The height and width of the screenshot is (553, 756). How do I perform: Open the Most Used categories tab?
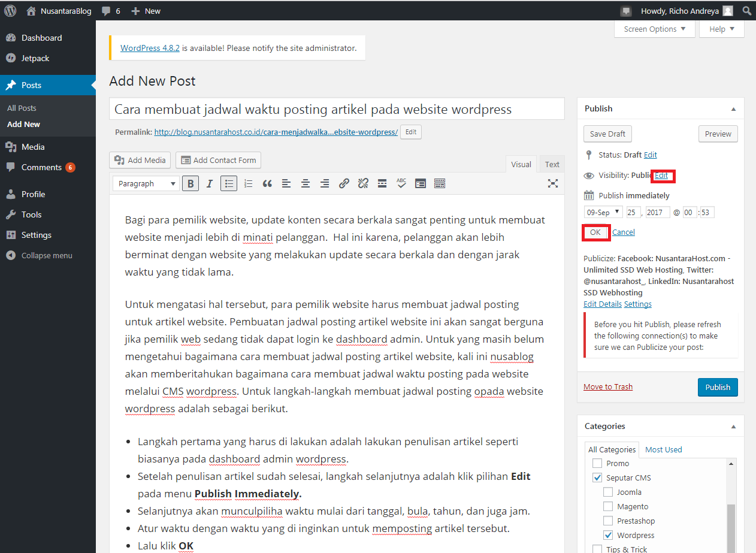tap(663, 450)
